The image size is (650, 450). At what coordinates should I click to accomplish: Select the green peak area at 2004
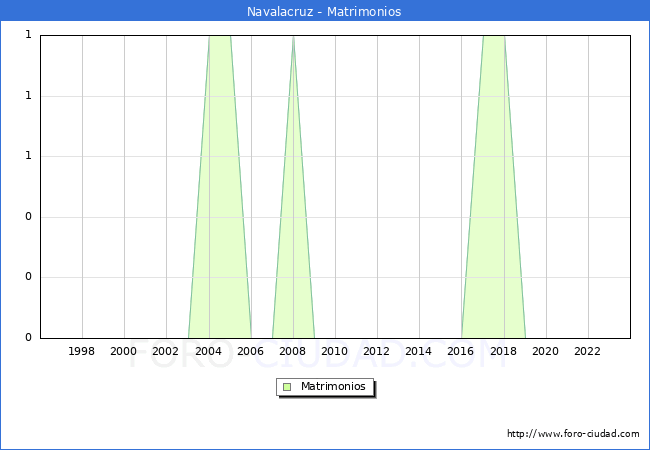pos(220,200)
